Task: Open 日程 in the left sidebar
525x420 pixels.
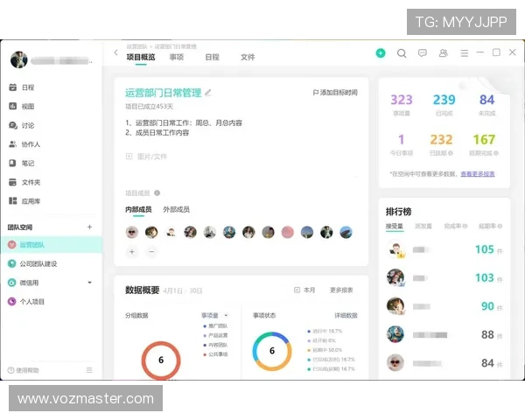Action: 27,87
